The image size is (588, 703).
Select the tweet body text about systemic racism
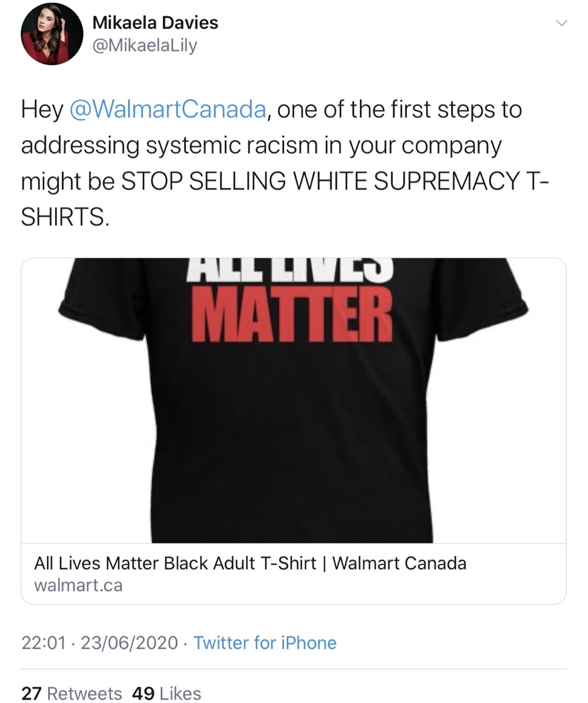click(285, 163)
